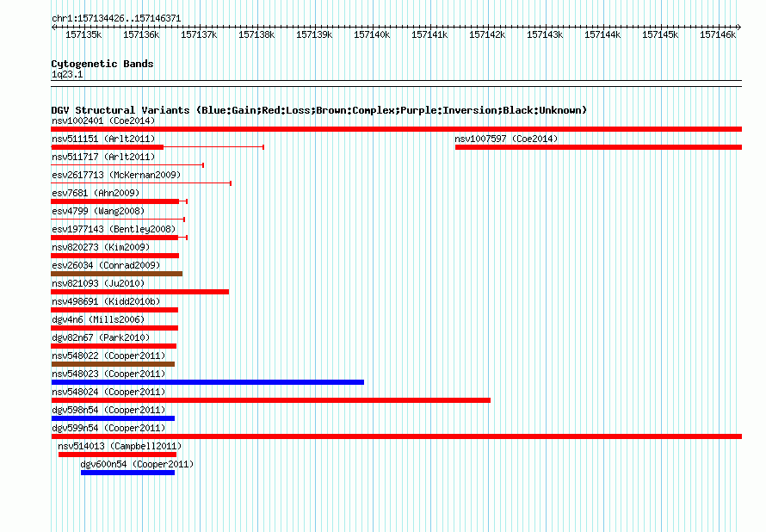Select the nsv821093 red loss bar

[139, 292]
